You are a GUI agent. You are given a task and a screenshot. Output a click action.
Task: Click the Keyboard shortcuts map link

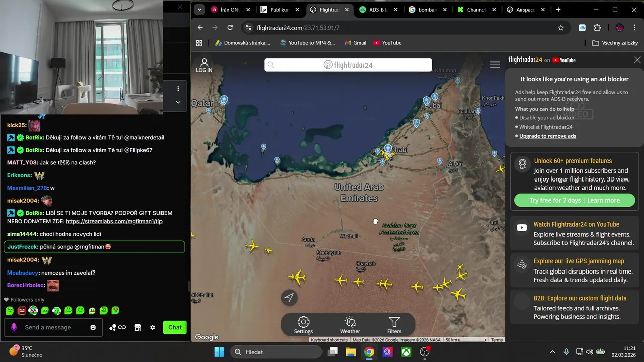[x=329, y=340]
